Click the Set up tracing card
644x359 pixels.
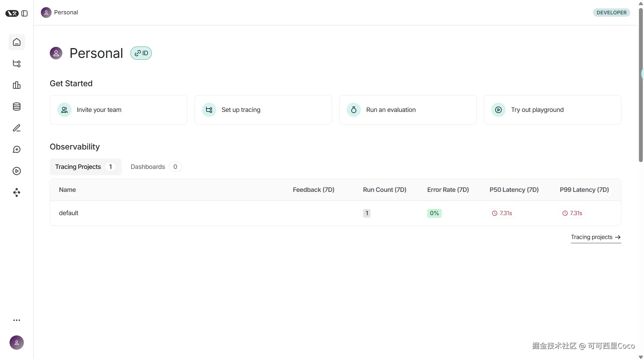263,110
